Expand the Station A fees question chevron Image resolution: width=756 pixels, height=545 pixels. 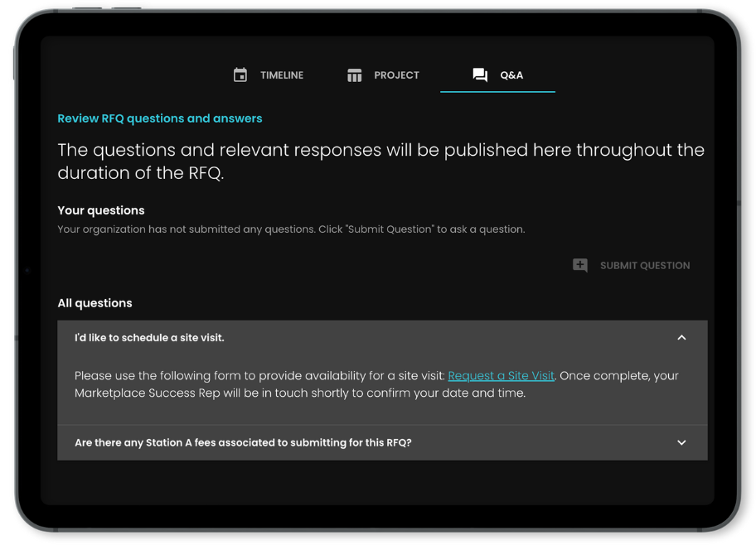click(681, 443)
